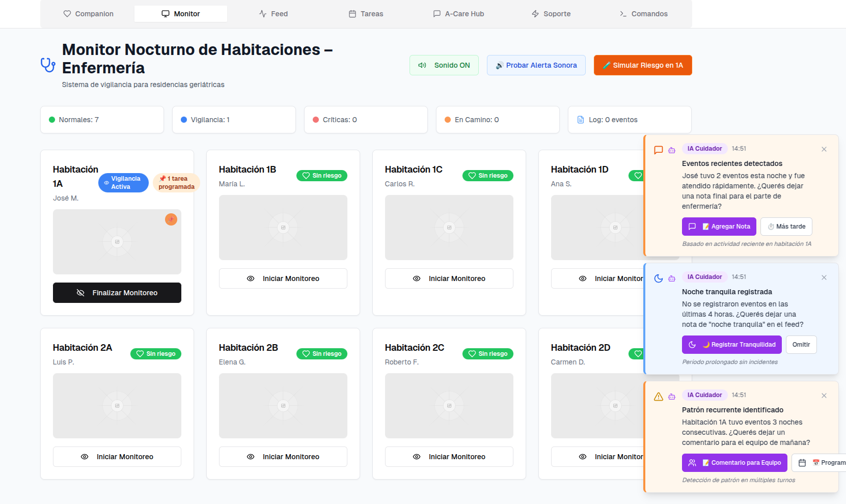Open the Comandos tab
846x504 pixels.
(x=643, y=14)
